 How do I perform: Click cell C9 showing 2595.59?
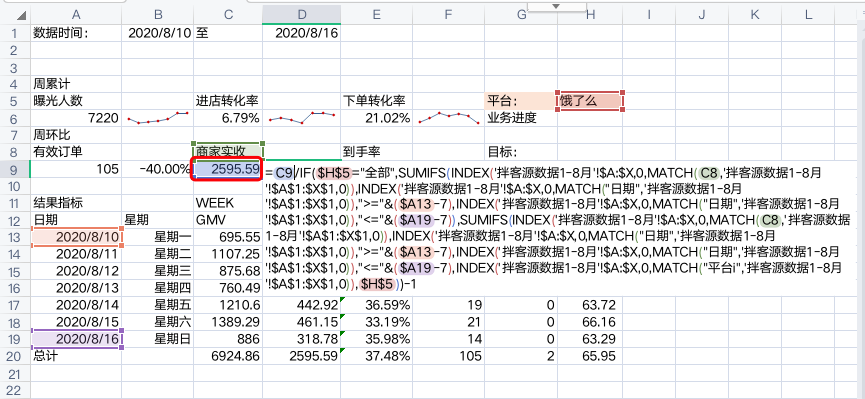coord(228,169)
